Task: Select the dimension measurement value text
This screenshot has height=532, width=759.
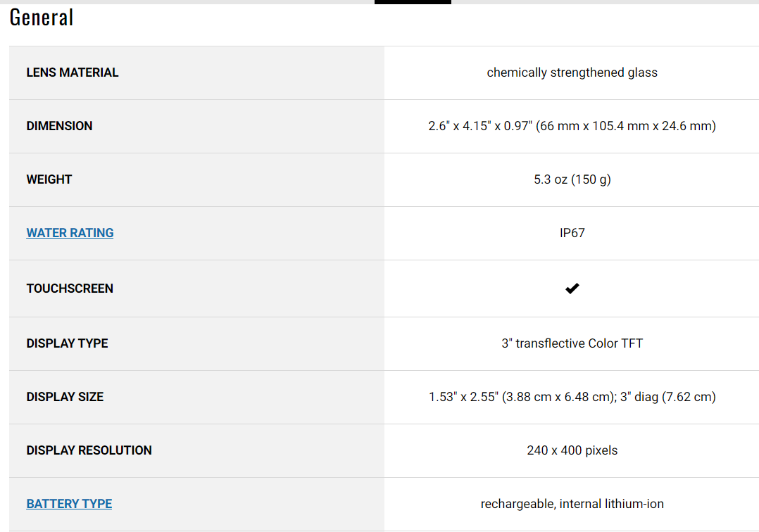Action: tap(572, 126)
